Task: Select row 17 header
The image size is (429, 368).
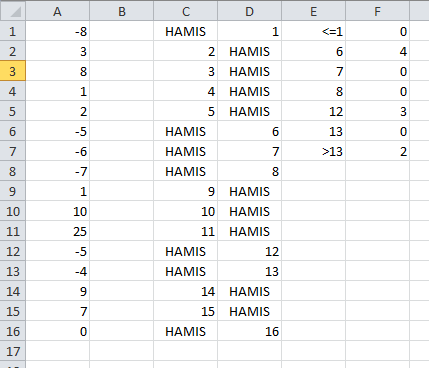Action: (13, 351)
